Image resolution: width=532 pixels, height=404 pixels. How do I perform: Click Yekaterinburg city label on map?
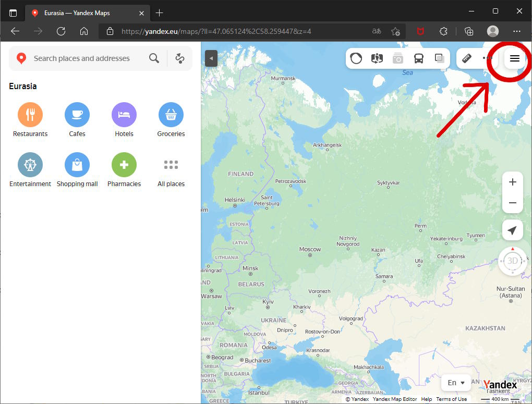(x=446, y=238)
